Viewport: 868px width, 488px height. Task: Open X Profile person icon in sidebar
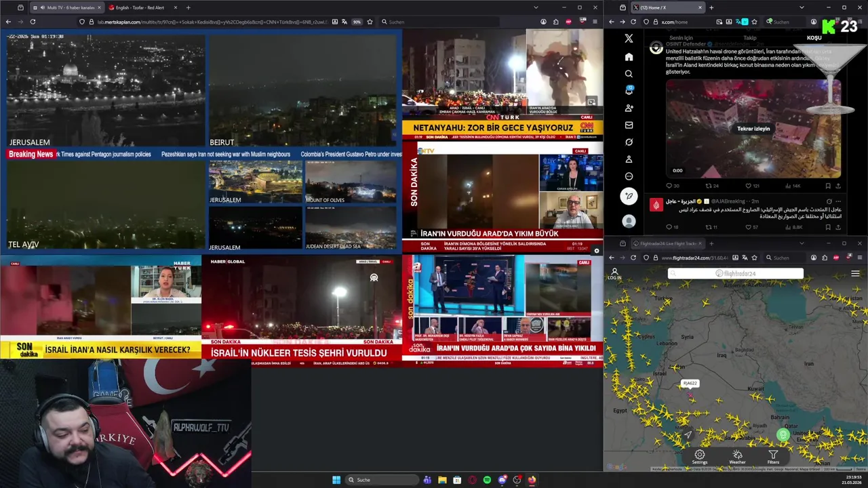tap(629, 159)
